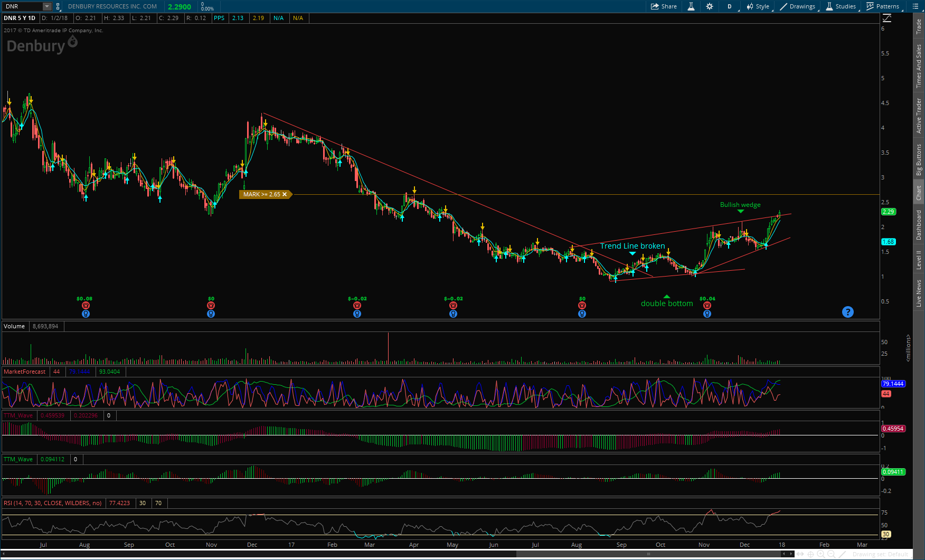Open the Drawings menu

click(798, 6)
